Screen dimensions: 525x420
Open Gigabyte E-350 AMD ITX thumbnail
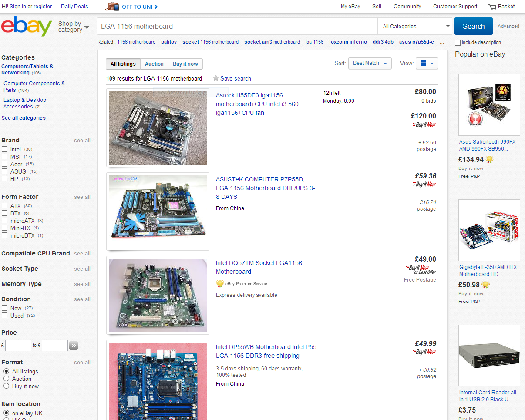[489, 230]
